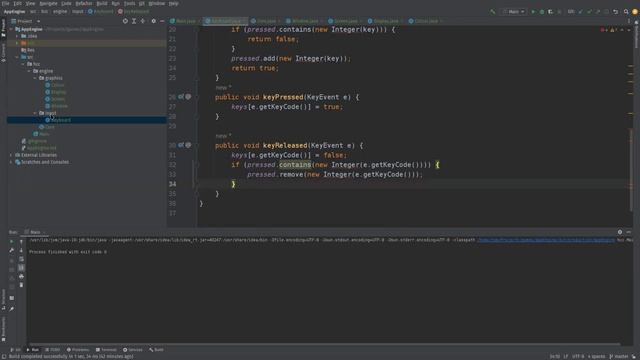
Task: Collapse the AppEngine root folder
Action: [x=11, y=29]
